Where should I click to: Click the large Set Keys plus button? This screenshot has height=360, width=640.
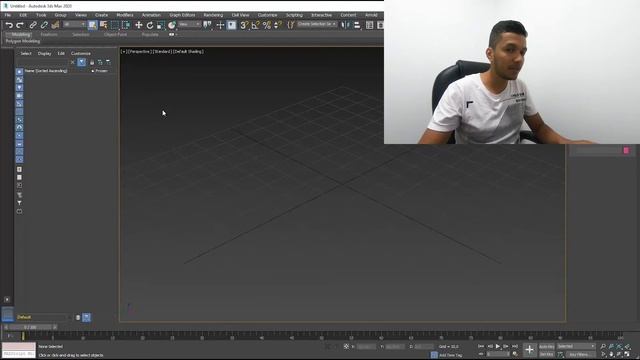pos(529,350)
